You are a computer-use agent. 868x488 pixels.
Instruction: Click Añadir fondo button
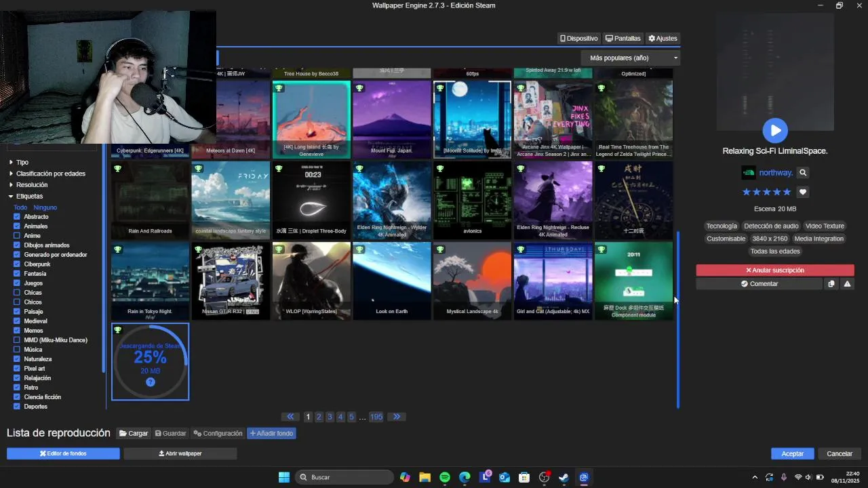(x=271, y=433)
